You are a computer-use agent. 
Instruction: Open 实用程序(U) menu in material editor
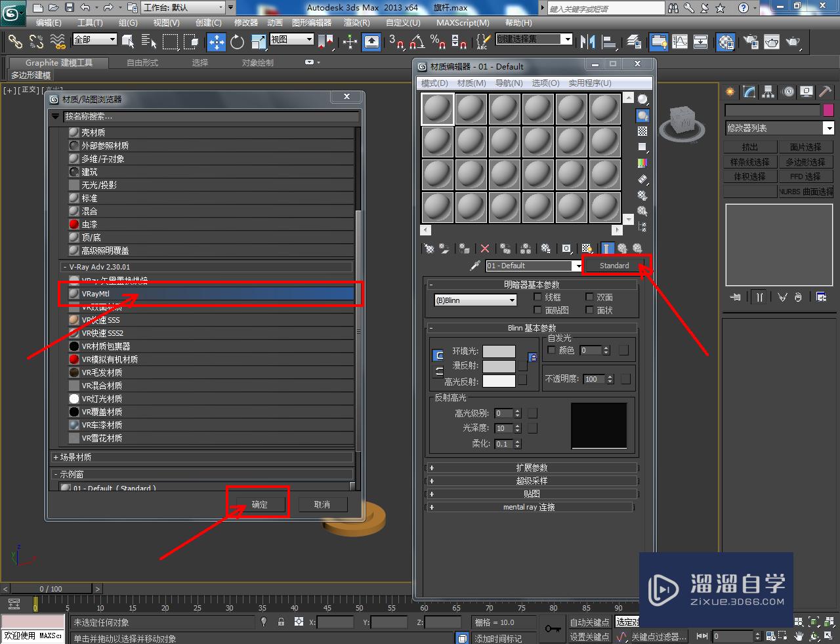pyautogui.click(x=590, y=83)
